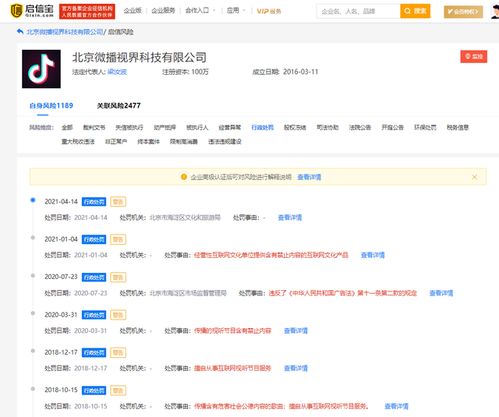Click the gold 会员特权 button

coord(463,12)
